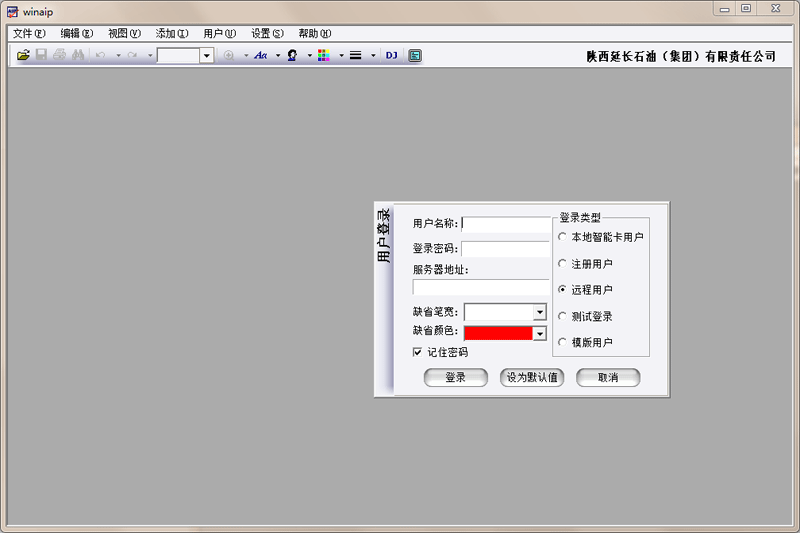Select the 本地智能卡用户 radio option
800x533 pixels.
[x=562, y=237]
